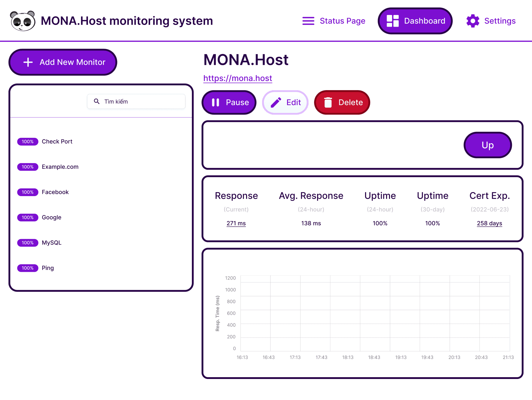Screen dimensions: 532x400
Task: Click the search magnifier icon
Action: (97, 101)
